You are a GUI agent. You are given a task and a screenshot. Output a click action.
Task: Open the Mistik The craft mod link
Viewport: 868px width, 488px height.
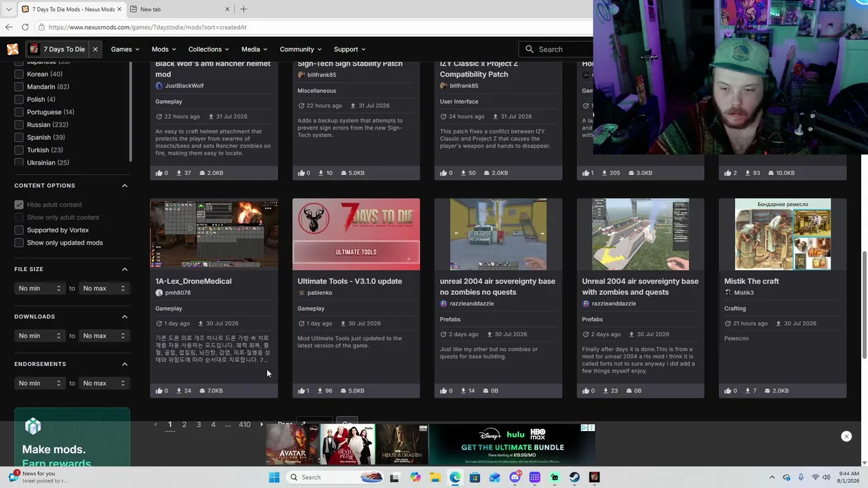[x=751, y=281]
